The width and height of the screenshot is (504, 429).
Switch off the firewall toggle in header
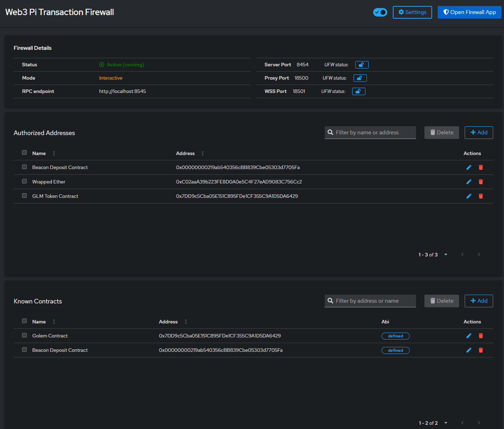[380, 12]
